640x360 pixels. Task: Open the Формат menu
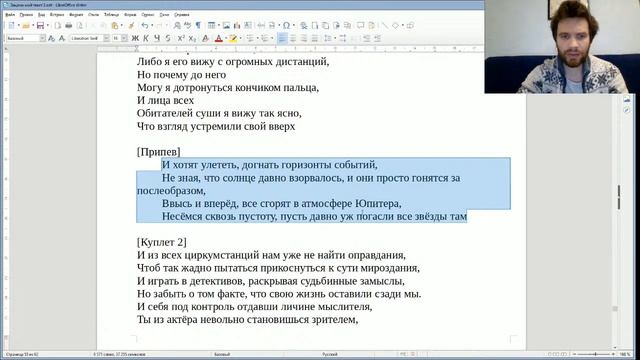pos(76,15)
